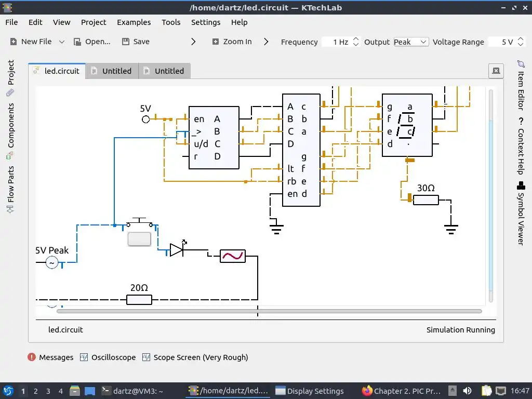Close the current document tab button

(x=496, y=71)
